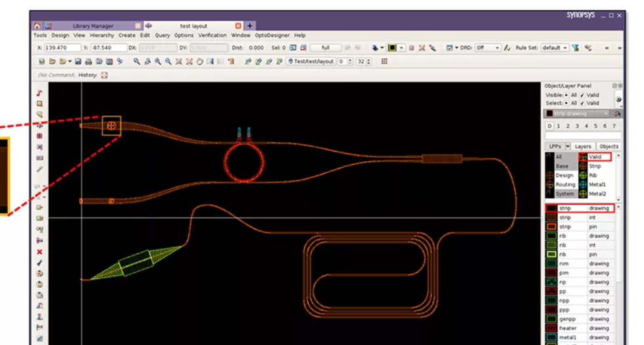Switch to the Objects tab in layer panel
Screen dimensions: 644x345
pyautogui.click(x=608, y=146)
